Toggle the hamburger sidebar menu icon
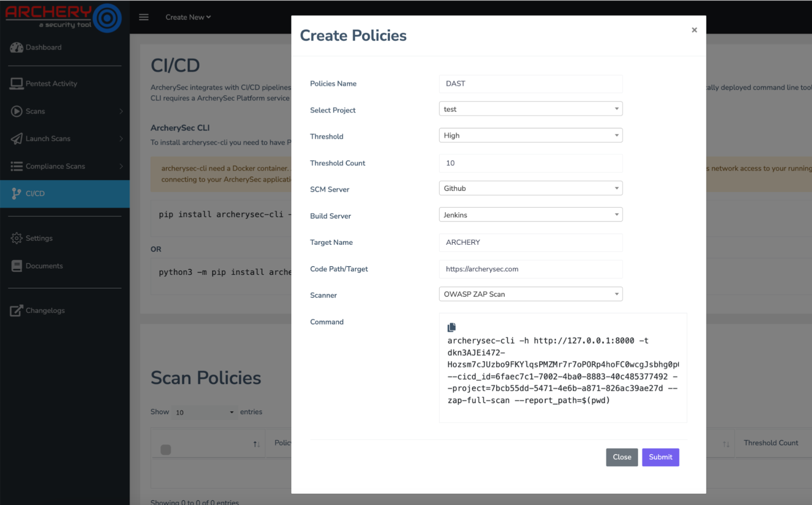Image resolution: width=812 pixels, height=505 pixels. 144,17
